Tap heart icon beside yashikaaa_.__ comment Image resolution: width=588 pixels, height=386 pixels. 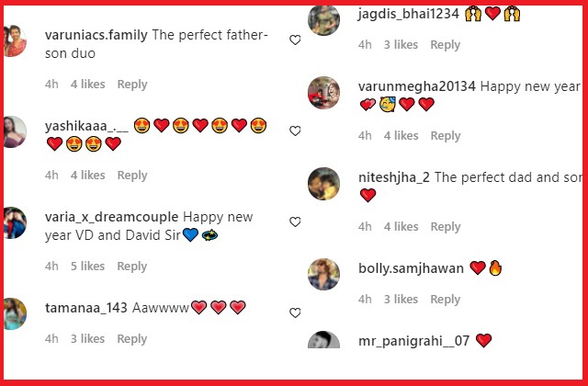(x=295, y=131)
